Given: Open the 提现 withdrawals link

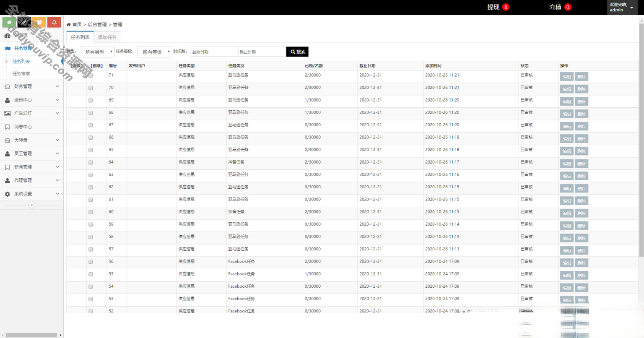Looking at the screenshot, I should [498, 7].
